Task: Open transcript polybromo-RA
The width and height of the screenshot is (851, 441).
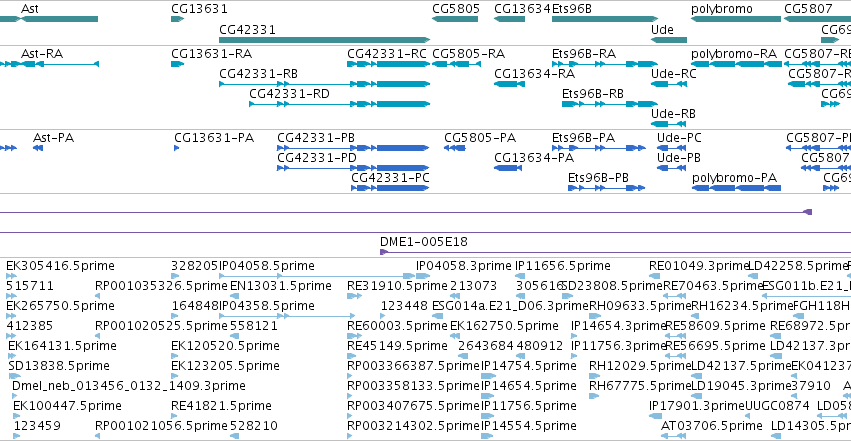Action: [x=734, y=54]
